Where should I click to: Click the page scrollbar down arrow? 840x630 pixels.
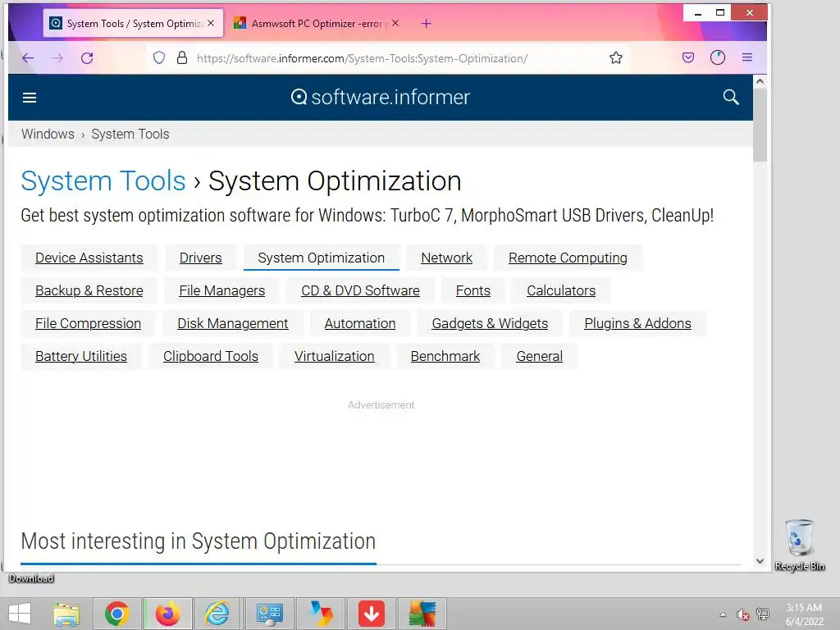tap(760, 561)
